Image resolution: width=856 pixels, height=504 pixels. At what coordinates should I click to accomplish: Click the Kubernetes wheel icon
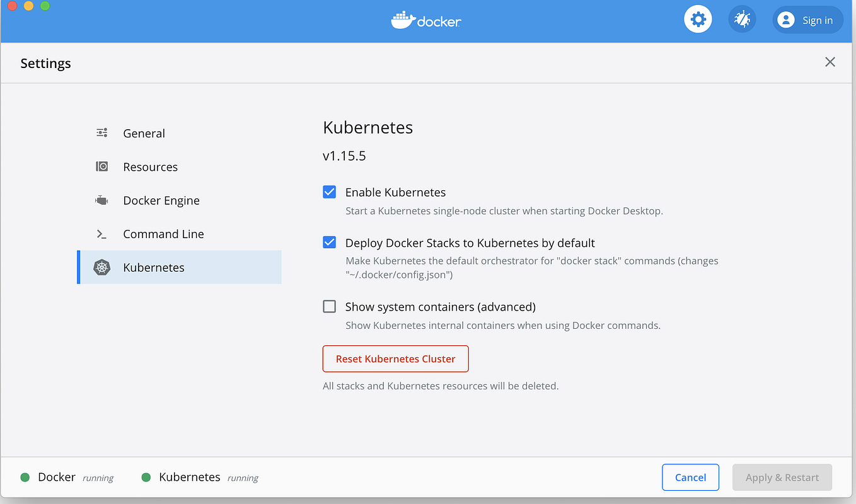pos(102,267)
